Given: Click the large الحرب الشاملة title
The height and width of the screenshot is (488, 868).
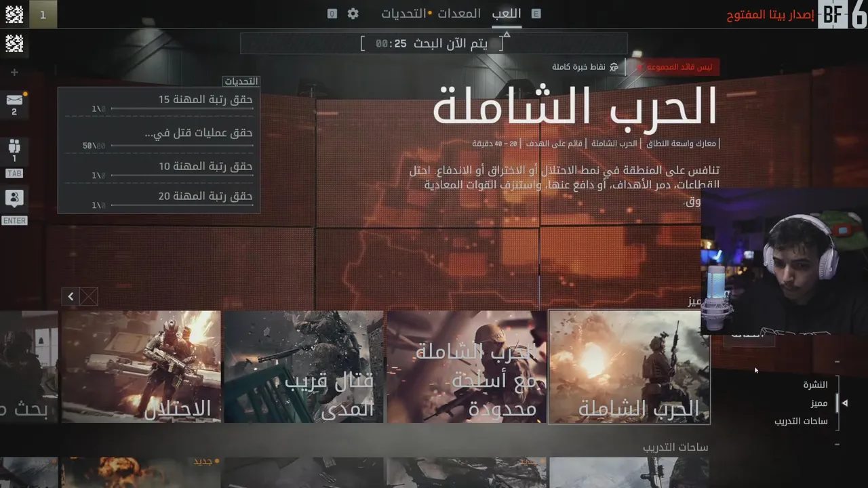Looking at the screenshot, I should click(574, 106).
